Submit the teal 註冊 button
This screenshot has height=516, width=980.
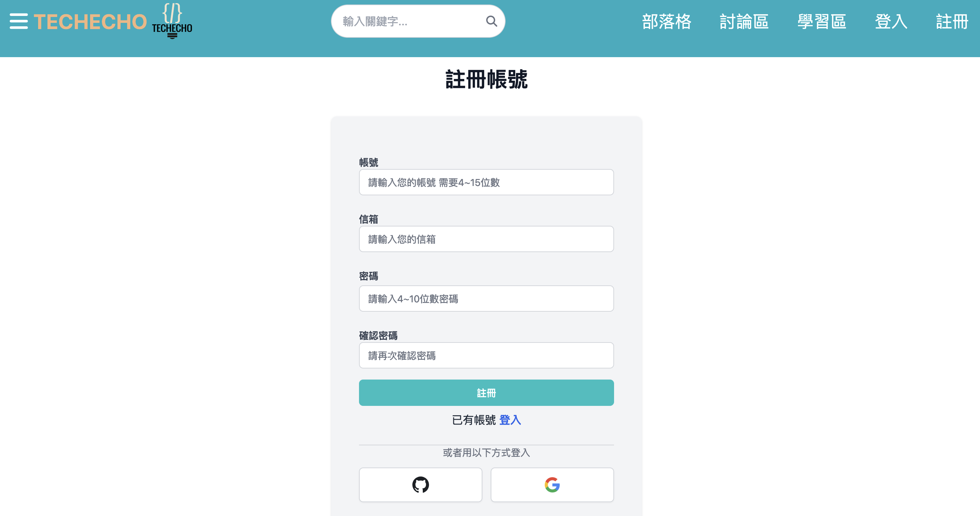[486, 392]
